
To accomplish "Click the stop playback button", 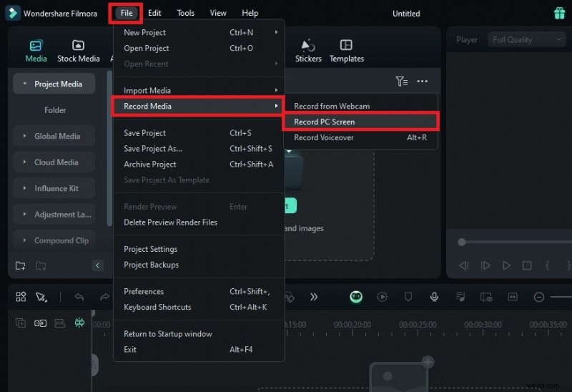I will pos(527,265).
